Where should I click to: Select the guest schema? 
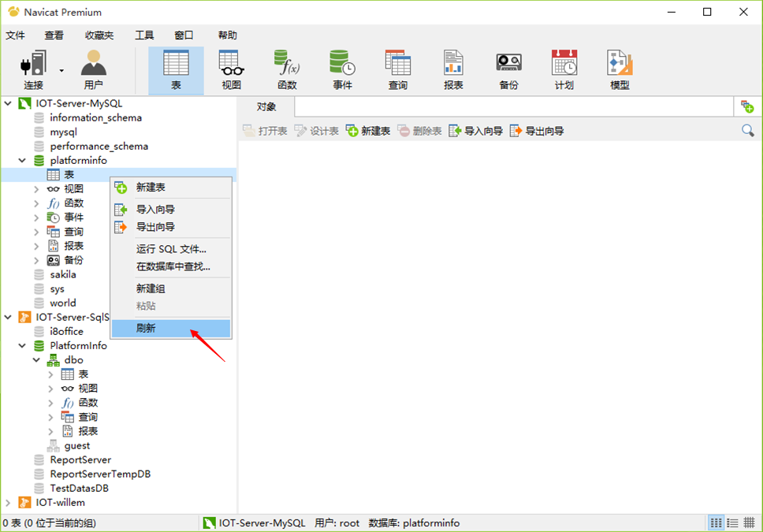pyautogui.click(x=77, y=445)
